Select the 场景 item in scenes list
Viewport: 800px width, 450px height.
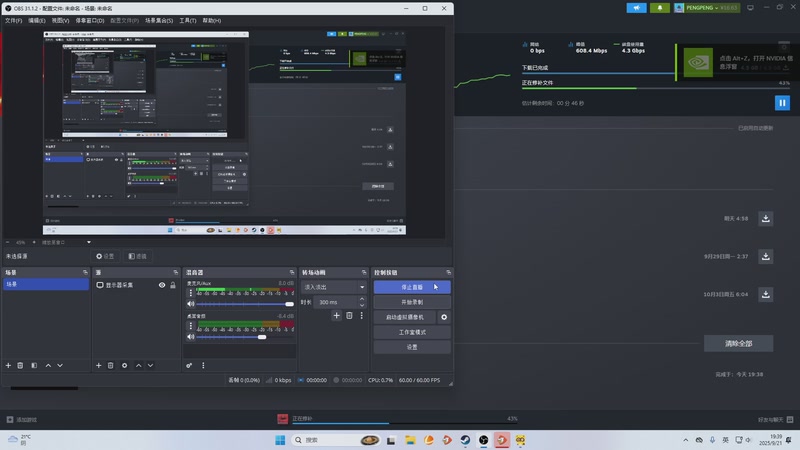click(x=46, y=284)
